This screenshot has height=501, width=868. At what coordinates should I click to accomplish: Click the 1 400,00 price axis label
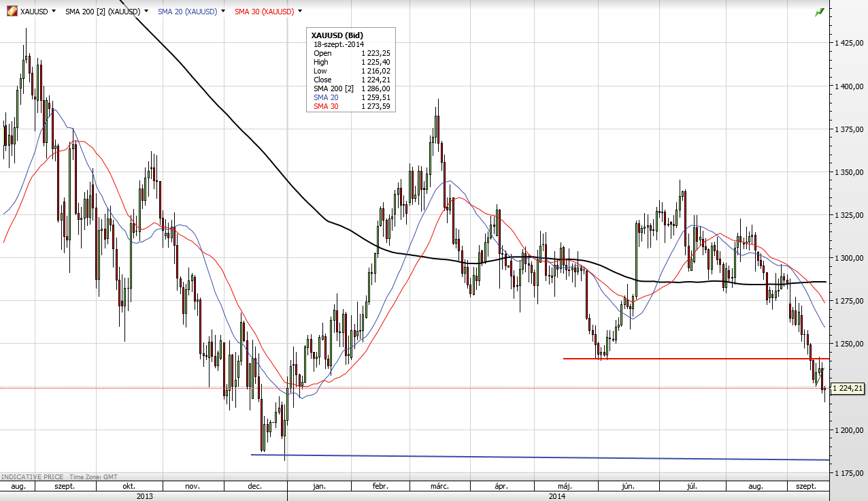848,86
